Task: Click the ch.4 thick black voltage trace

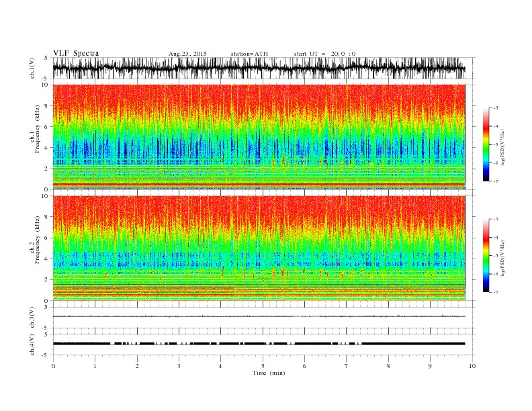Action: point(259,344)
